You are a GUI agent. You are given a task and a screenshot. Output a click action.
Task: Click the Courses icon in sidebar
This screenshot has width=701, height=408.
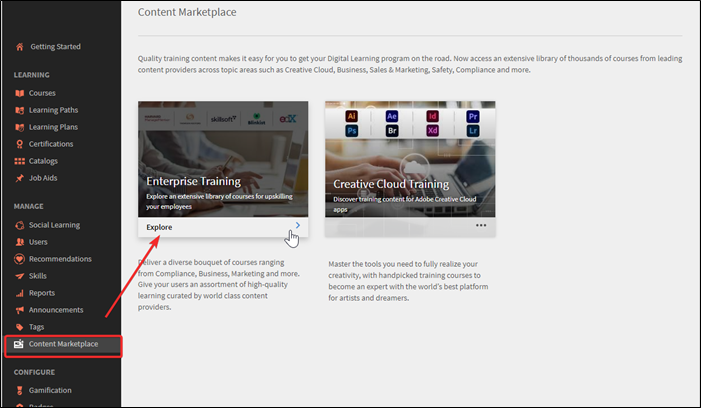pyautogui.click(x=20, y=93)
